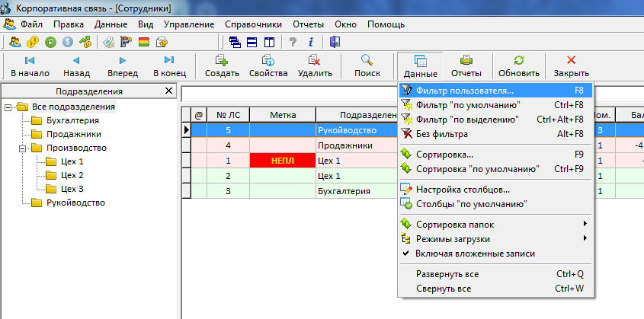Open the Отчеты menu in menu bar
Image resolution: width=644 pixels, height=319 pixels.
(309, 24)
